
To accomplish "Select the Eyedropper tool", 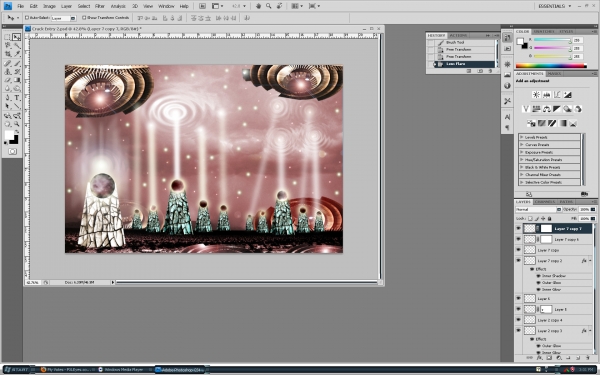I will click(16, 54).
